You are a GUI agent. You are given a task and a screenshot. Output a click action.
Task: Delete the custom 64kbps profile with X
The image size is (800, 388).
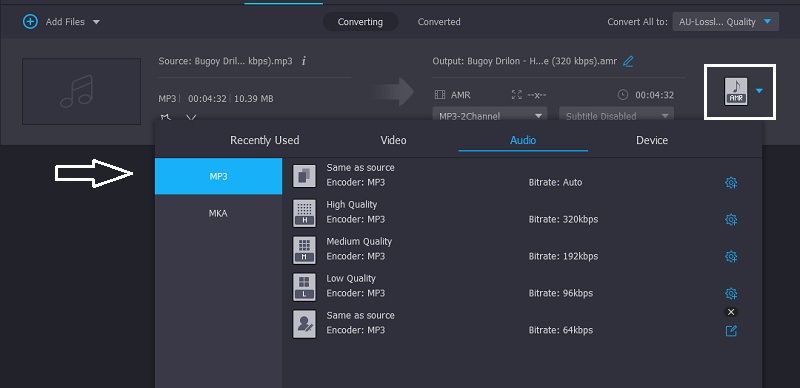pyautogui.click(x=731, y=312)
